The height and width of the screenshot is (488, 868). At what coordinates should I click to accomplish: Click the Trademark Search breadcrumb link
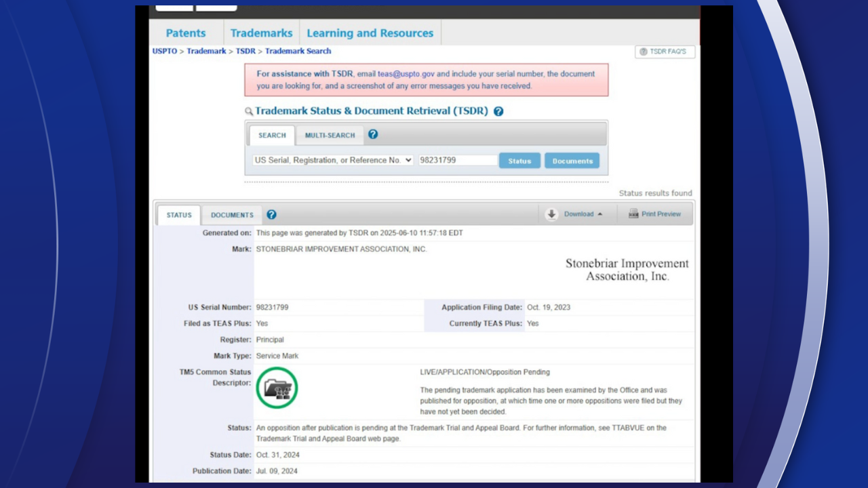(x=298, y=51)
